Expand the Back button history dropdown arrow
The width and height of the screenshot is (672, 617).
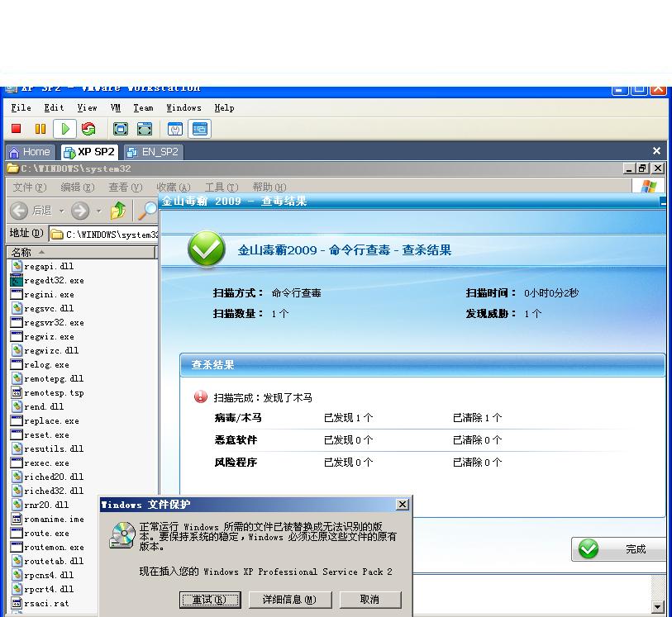tap(61, 211)
